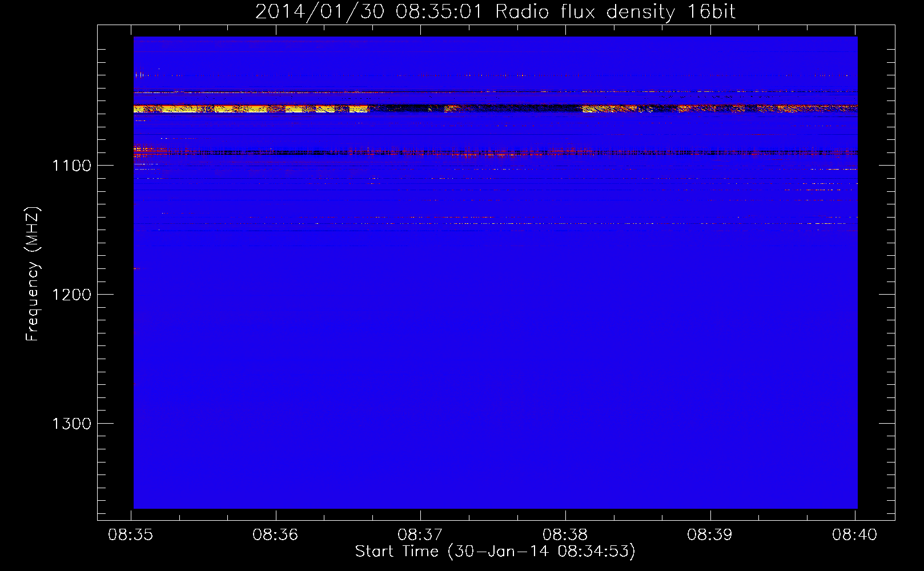The image size is (924, 571).
Task: Click the 'Frequency (MHZ)' axis label
Action: point(33,274)
